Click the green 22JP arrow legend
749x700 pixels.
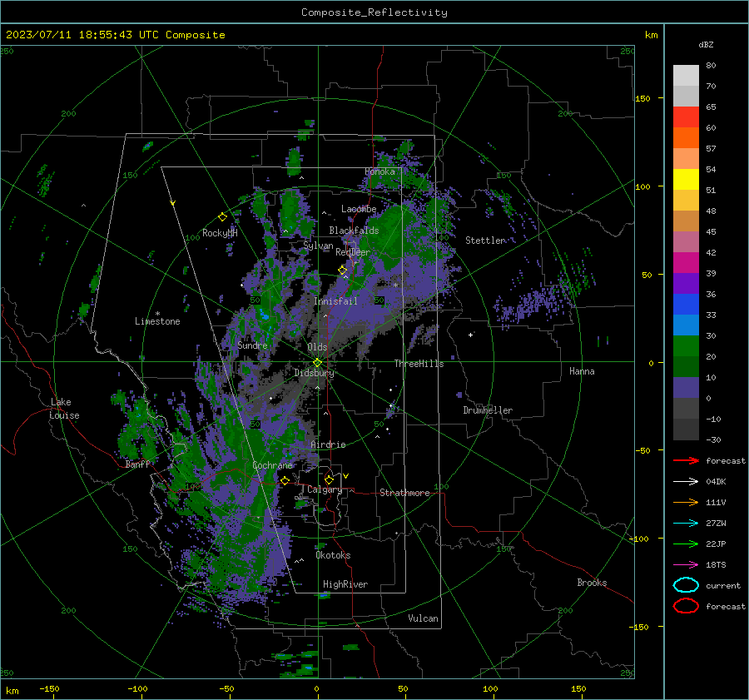pos(686,544)
